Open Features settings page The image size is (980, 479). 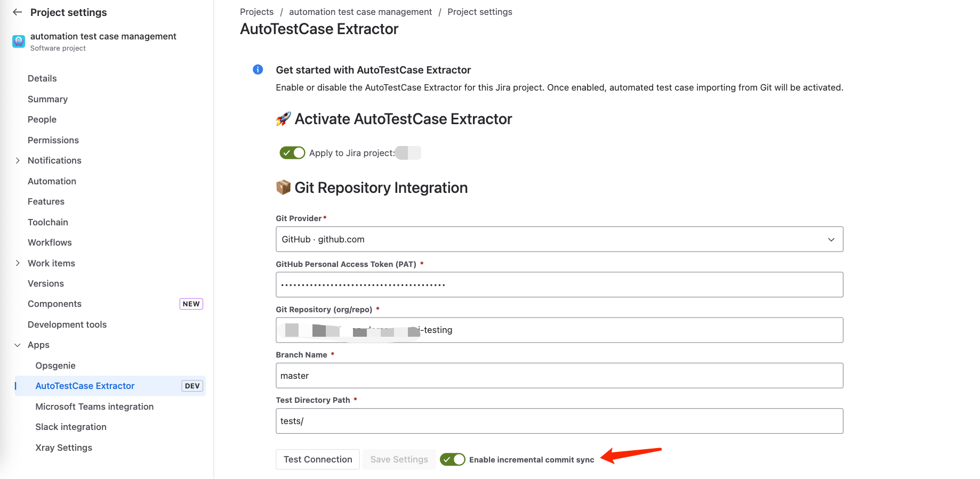[46, 201]
